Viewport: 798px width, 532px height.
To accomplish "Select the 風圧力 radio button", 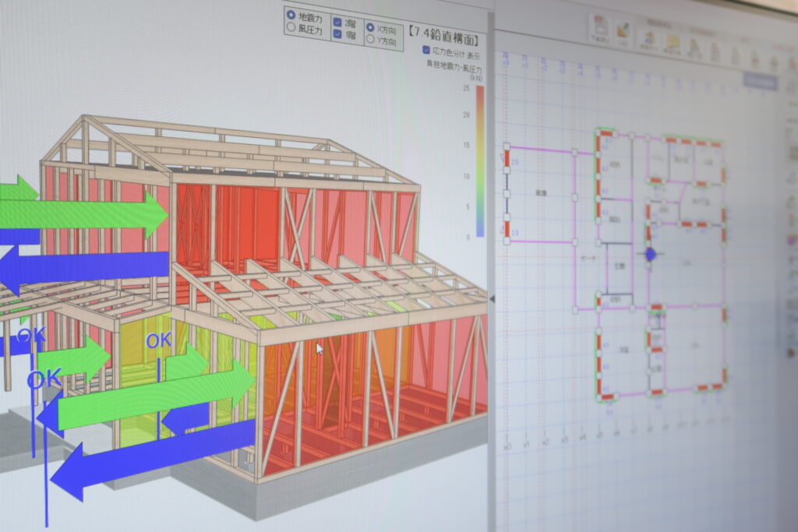I will pyautogui.click(x=291, y=27).
